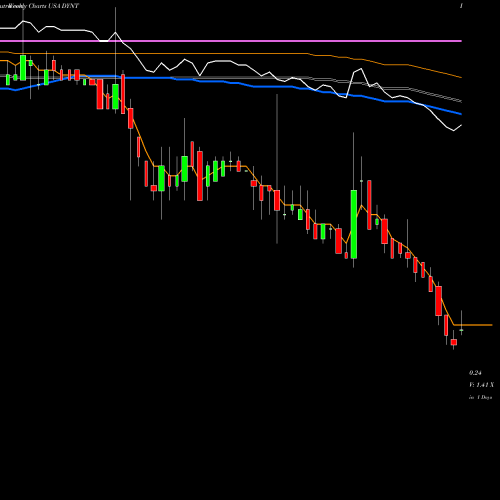Click the tallest green candlestick near the right
The image size is (500, 500).
click(x=354, y=224)
